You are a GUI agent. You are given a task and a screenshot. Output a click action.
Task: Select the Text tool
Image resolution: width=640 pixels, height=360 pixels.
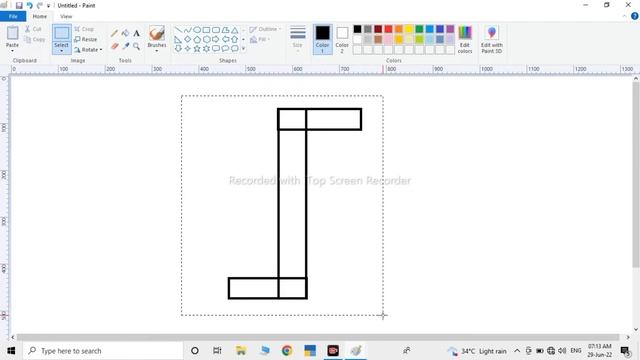[136, 33]
